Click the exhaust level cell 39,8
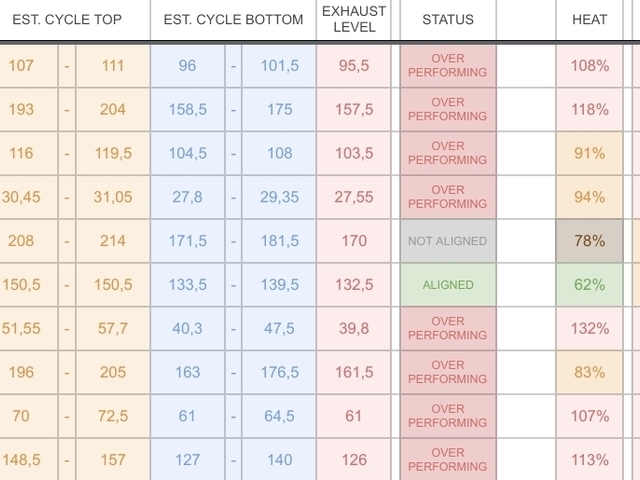Screen dimensions: 640x480 coord(352,329)
